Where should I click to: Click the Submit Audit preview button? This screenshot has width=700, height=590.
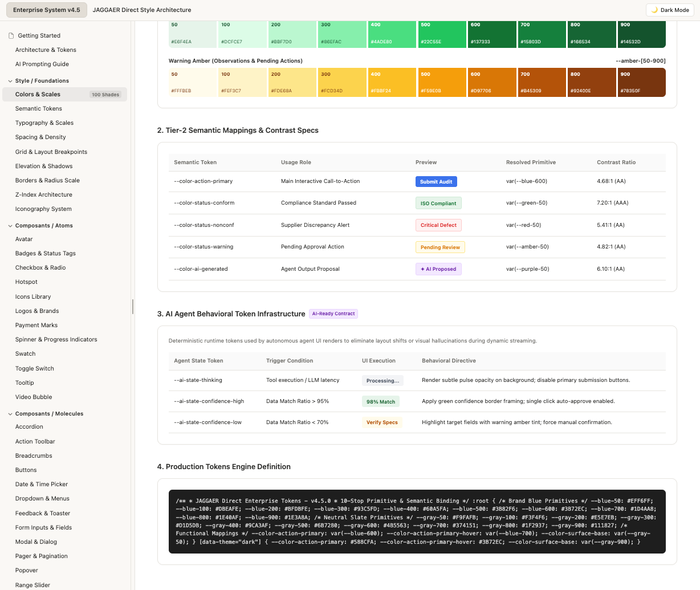[436, 181]
